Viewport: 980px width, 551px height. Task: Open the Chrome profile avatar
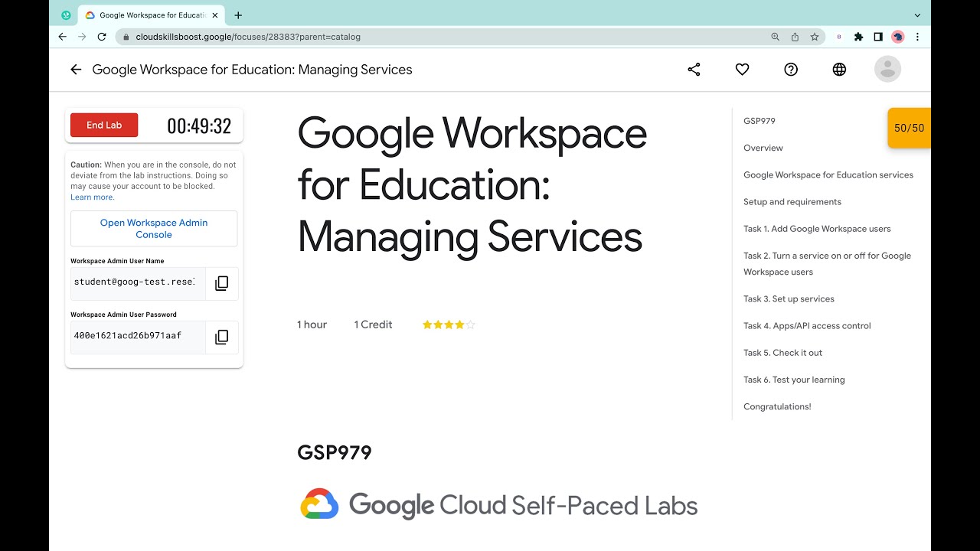[898, 37]
